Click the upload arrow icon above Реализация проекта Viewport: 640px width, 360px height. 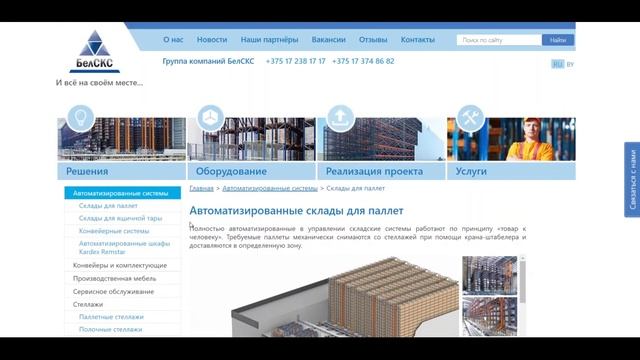[340, 118]
